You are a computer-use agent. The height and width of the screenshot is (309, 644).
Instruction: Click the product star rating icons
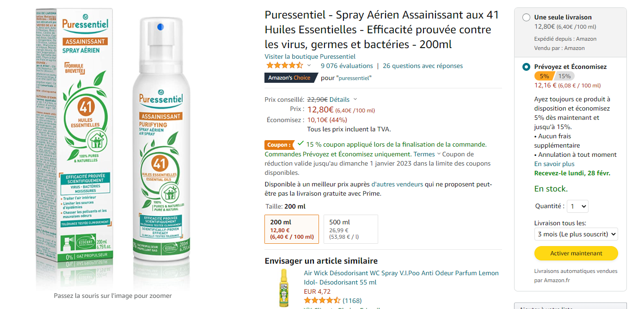(x=285, y=66)
